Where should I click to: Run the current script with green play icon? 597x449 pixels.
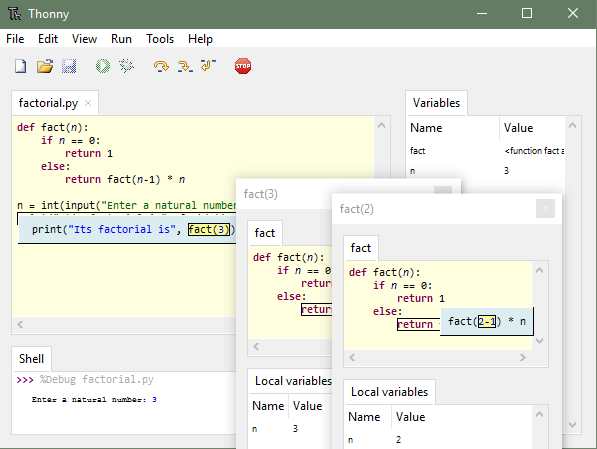click(103, 66)
